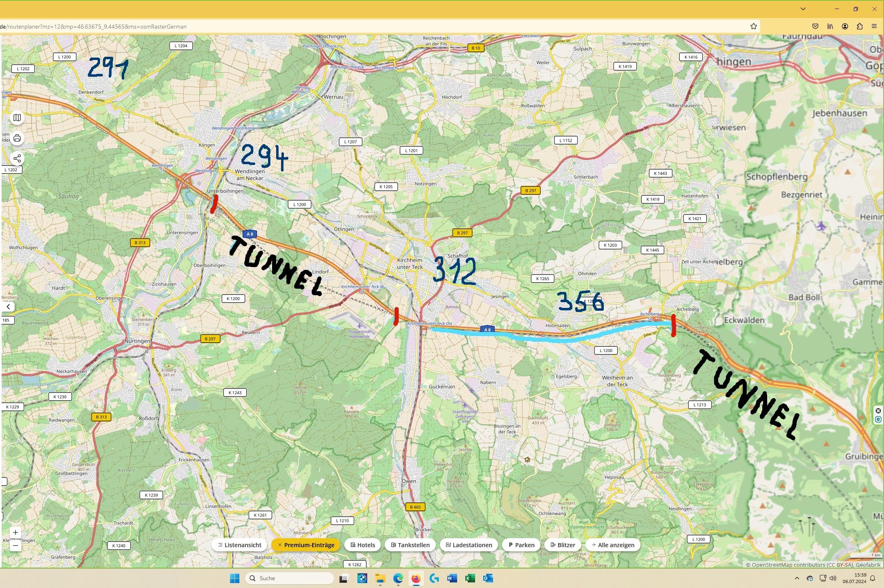Expand the collapsed route sidebar arrow
The height and width of the screenshot is (588, 884).
coord(8,307)
